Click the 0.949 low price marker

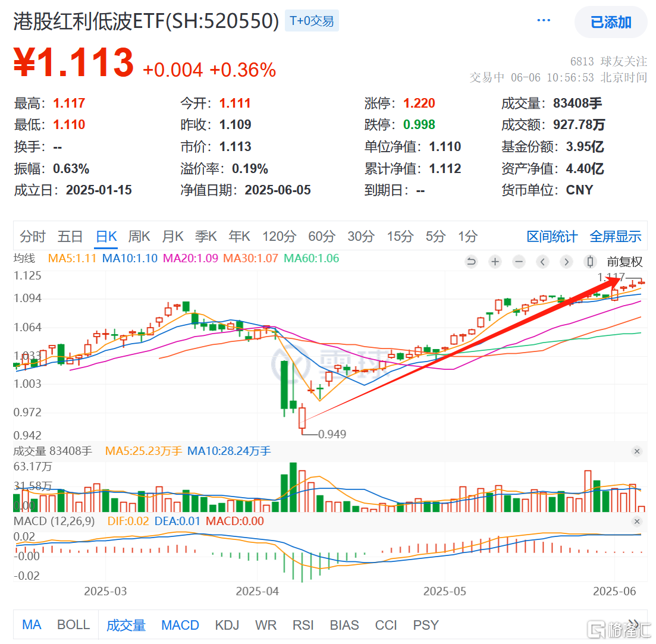click(x=332, y=435)
